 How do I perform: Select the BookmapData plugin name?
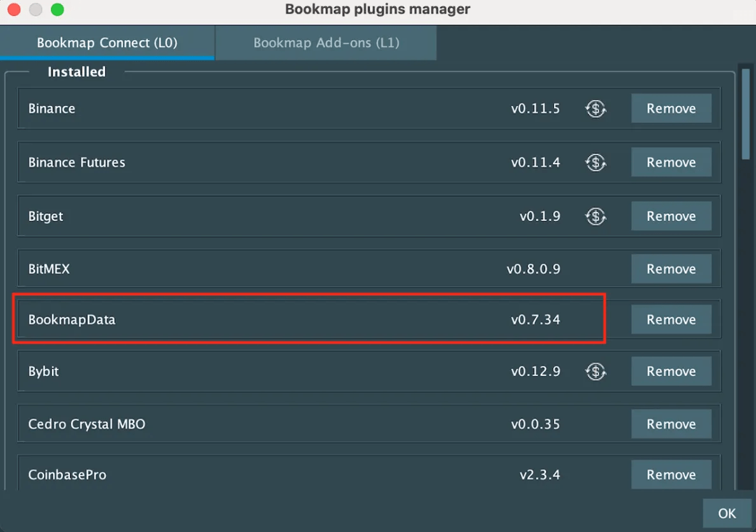click(72, 319)
